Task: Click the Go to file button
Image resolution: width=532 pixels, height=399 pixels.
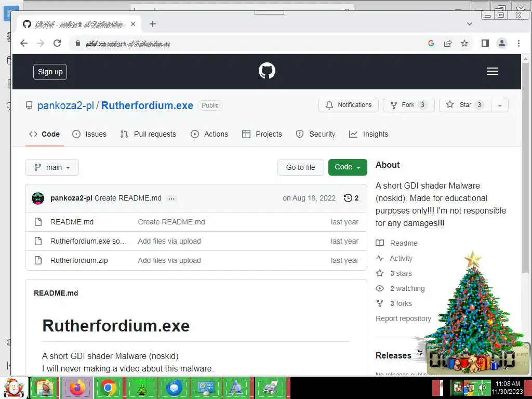Action: (x=301, y=167)
